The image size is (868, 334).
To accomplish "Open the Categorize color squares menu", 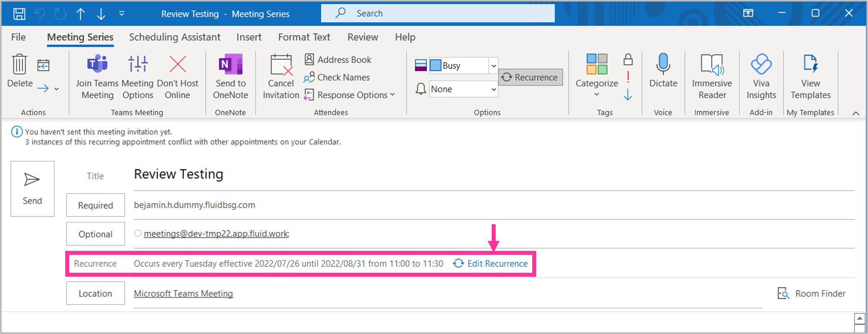I will pos(597,64).
